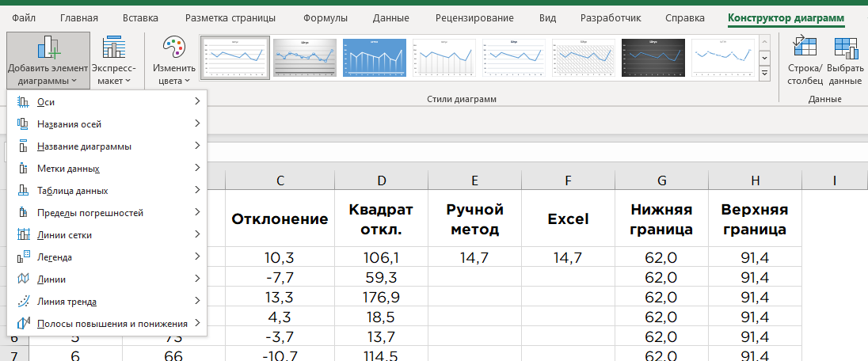This screenshot has height=361, width=868.
Task: Open the Изменить цвета palette dropdown
Action: pyautogui.click(x=174, y=60)
